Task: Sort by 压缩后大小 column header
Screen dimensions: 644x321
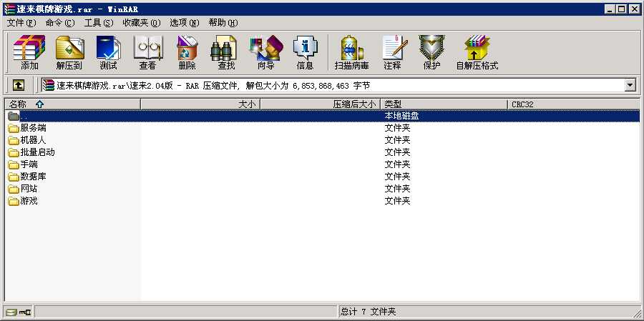Action: [x=321, y=104]
